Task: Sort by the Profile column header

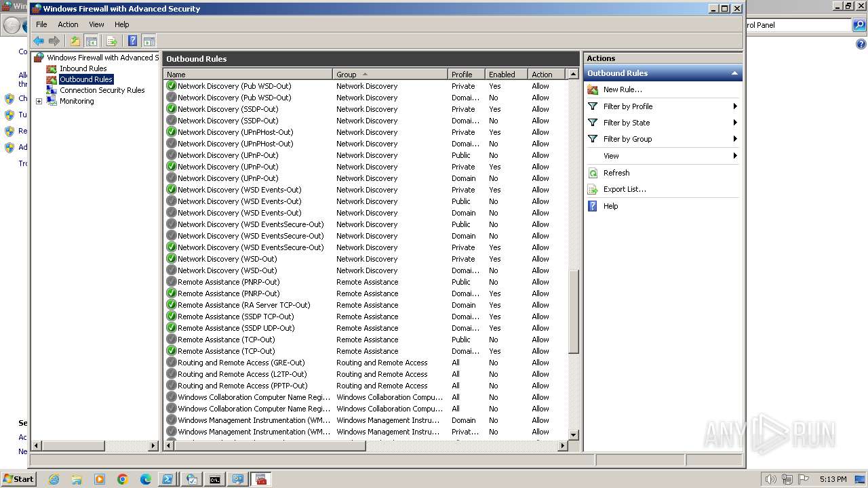Action: (467, 74)
